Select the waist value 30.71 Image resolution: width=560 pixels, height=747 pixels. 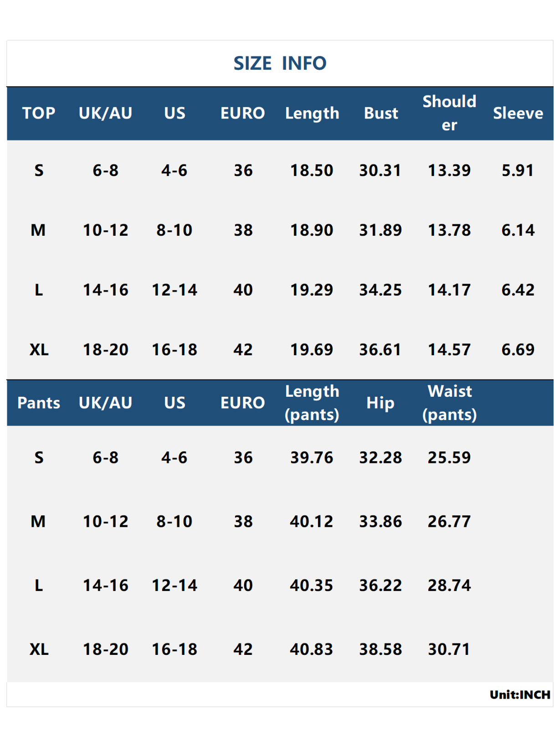(x=449, y=649)
